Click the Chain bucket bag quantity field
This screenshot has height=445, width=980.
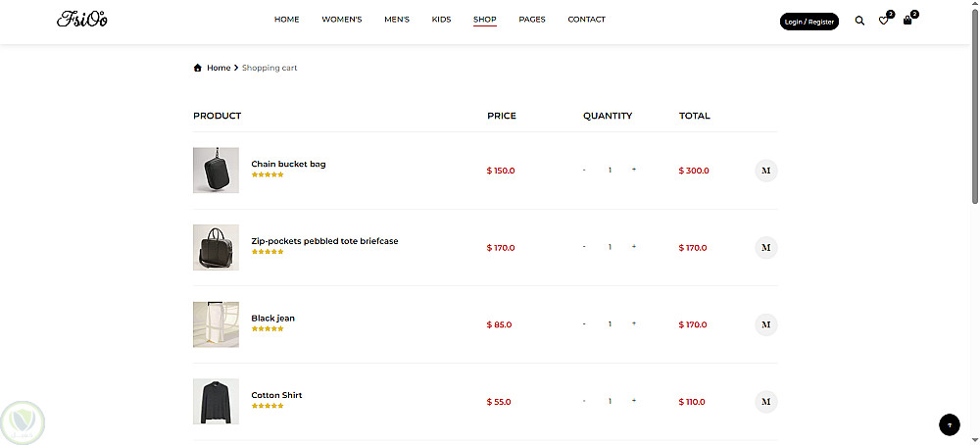[610, 171]
